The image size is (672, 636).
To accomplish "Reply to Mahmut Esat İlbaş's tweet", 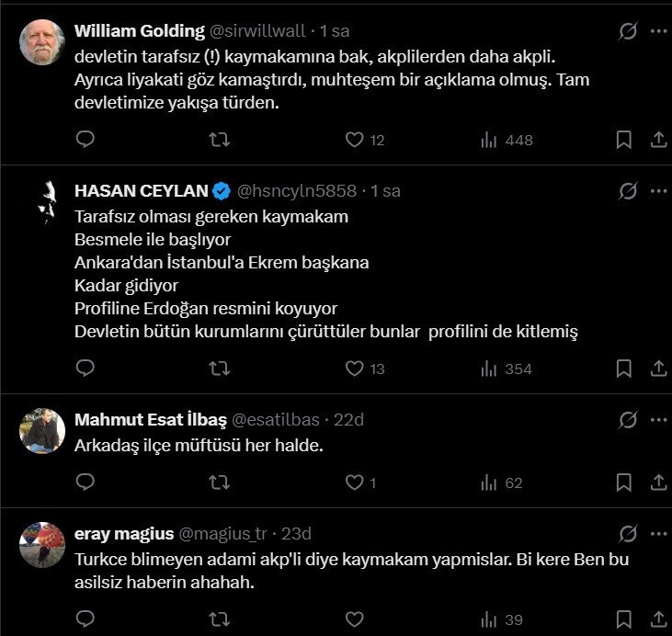I will point(85,483).
